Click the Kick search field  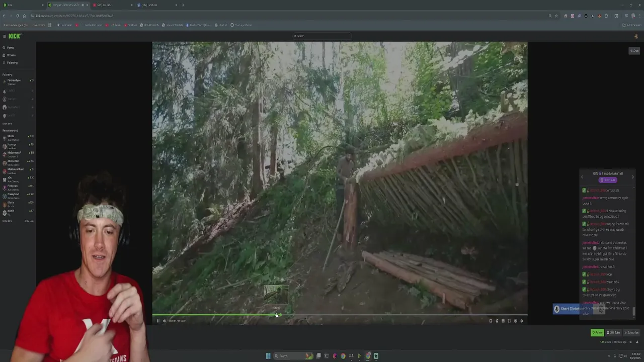tap(322, 36)
